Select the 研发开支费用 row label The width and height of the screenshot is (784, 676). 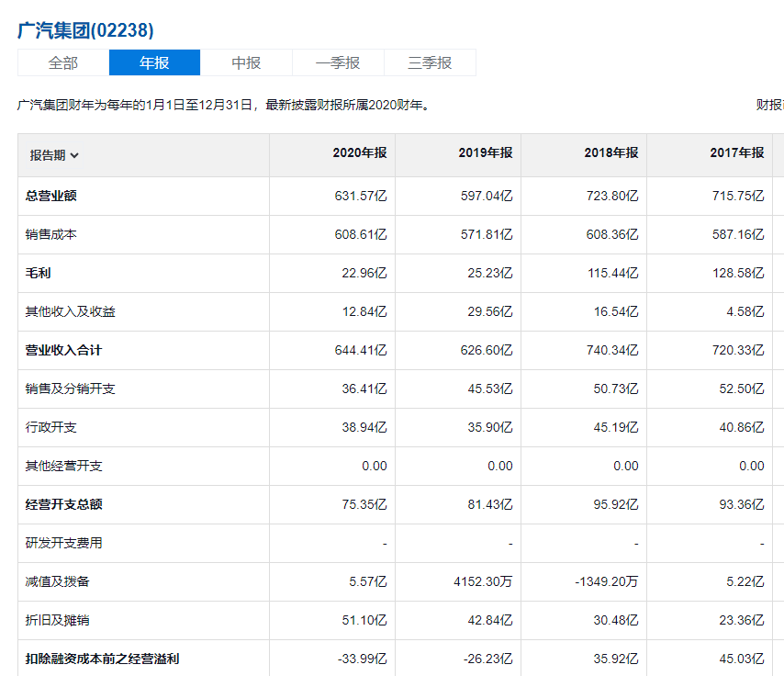63,543
